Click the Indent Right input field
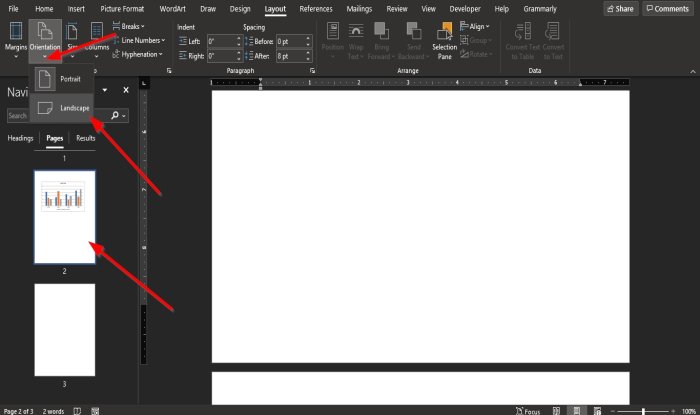Screen dimensions: 700x415 click(x=221, y=56)
